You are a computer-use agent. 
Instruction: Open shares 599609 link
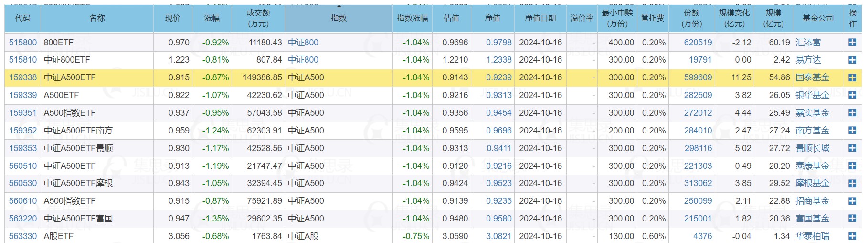click(698, 77)
